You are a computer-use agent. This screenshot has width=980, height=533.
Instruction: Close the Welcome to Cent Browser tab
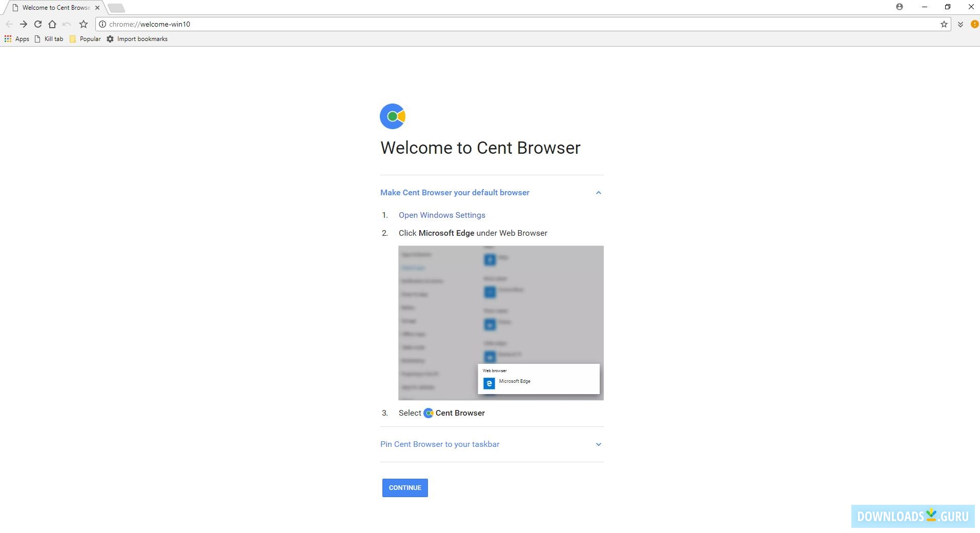tap(97, 8)
